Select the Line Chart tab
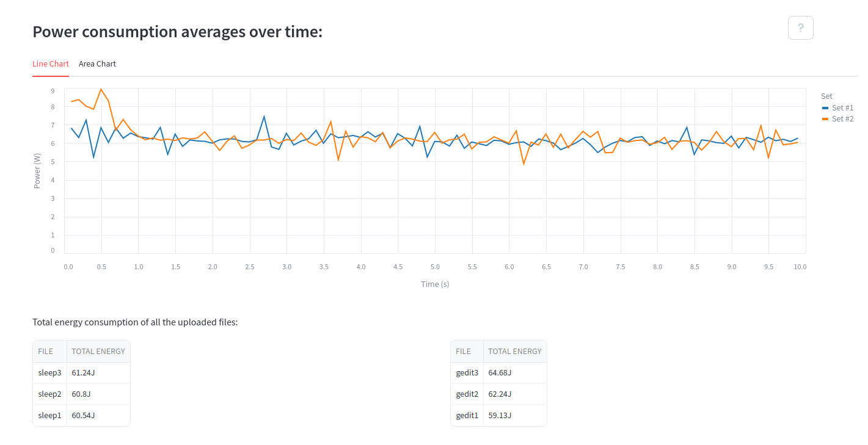This screenshot has height=445, width=868. point(51,63)
